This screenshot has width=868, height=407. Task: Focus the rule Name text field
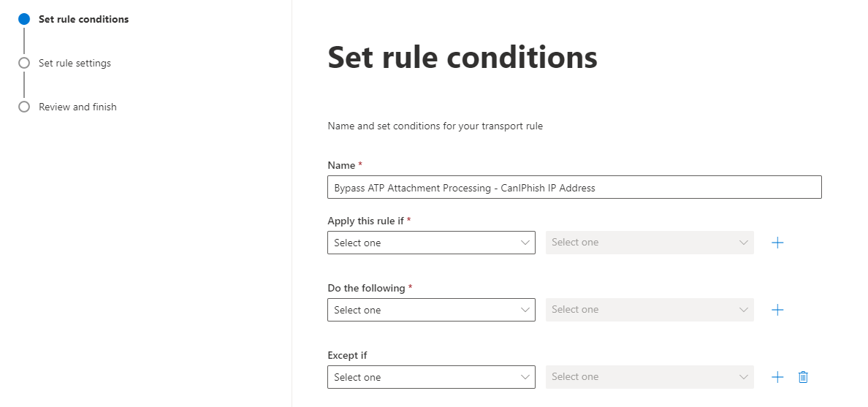[x=574, y=187]
